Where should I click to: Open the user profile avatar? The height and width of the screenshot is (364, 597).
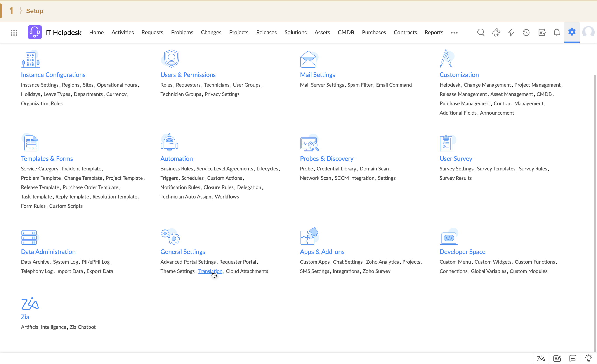point(588,32)
